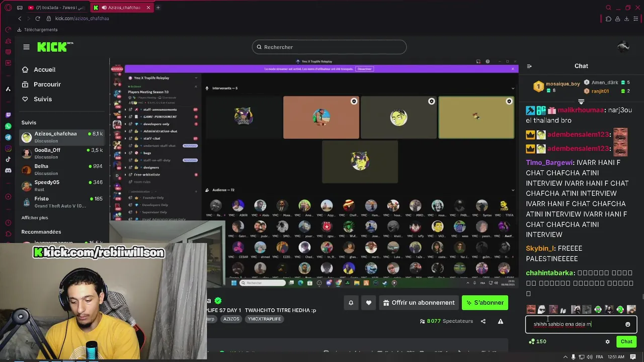This screenshot has width=644, height=362.
Task: Click chahintabarka username in chat
Action: pos(550,273)
